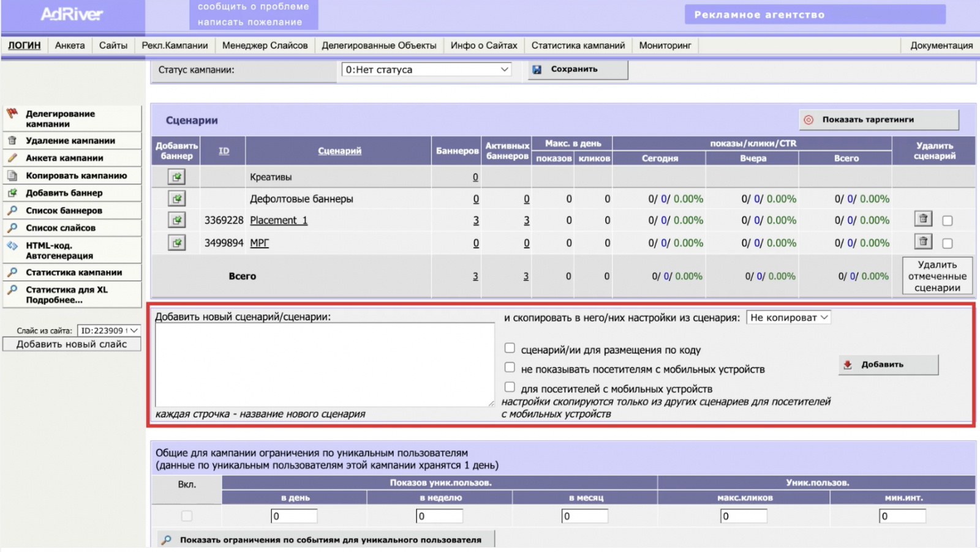This screenshot has width=980, height=552.
Task: Click add-banner icon in Креативы row
Action: pos(176,177)
